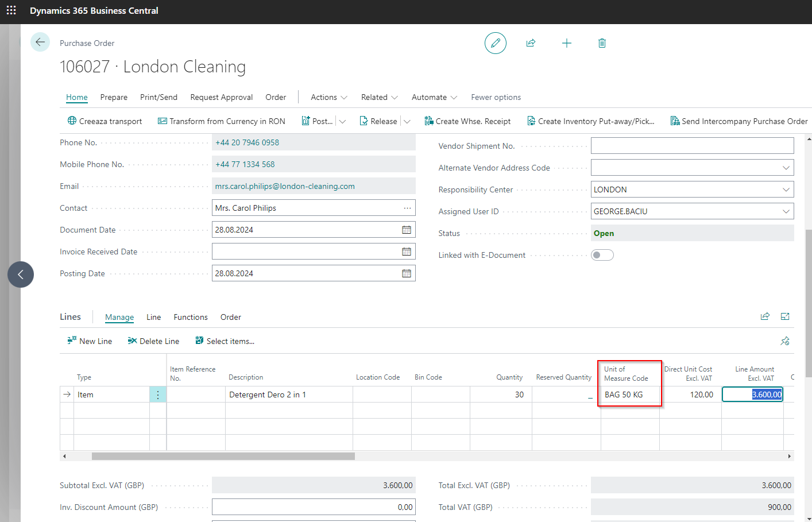The width and height of the screenshot is (812, 522).
Task: Click Line Amount field 3.600,00
Action: pyautogui.click(x=752, y=395)
